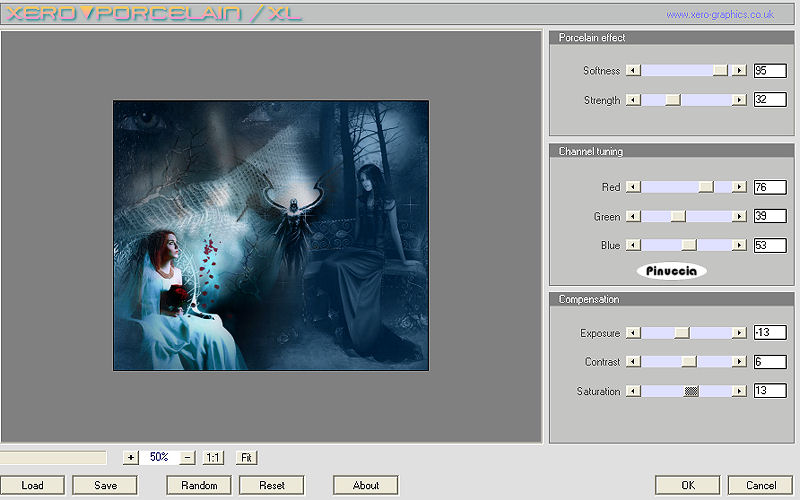The height and width of the screenshot is (500, 800).
Task: Click the preview image thumbnail
Action: (x=271, y=235)
